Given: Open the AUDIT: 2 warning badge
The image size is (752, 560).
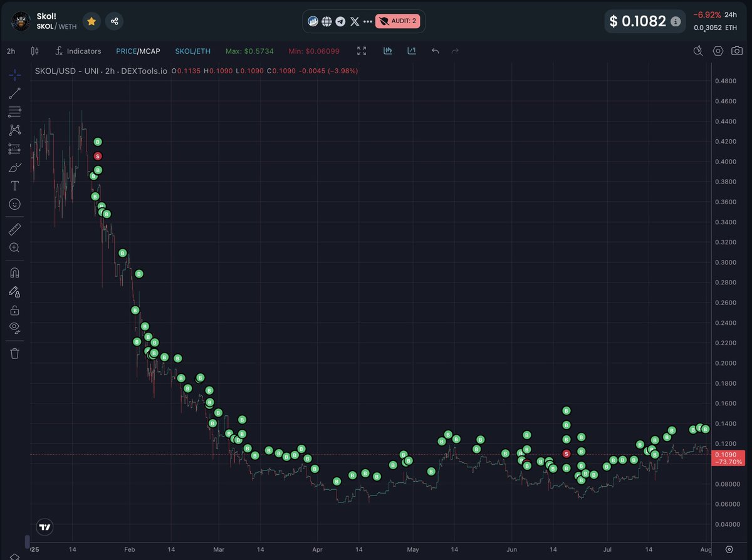Looking at the screenshot, I should (397, 21).
